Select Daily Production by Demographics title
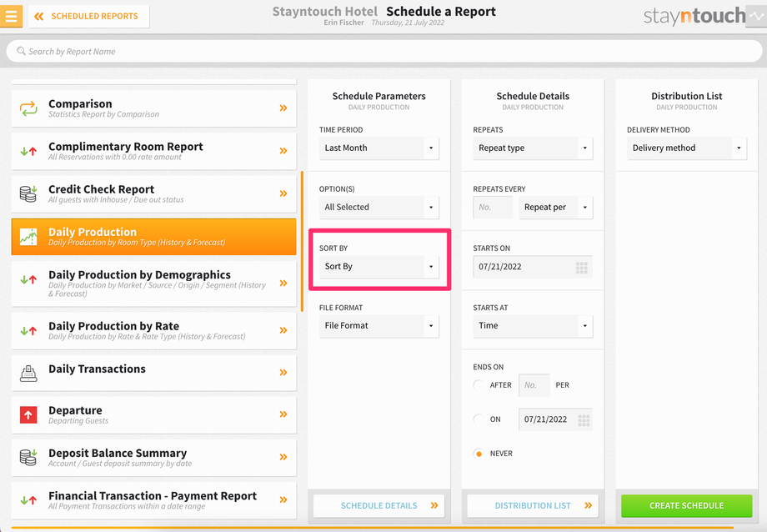 tap(139, 274)
